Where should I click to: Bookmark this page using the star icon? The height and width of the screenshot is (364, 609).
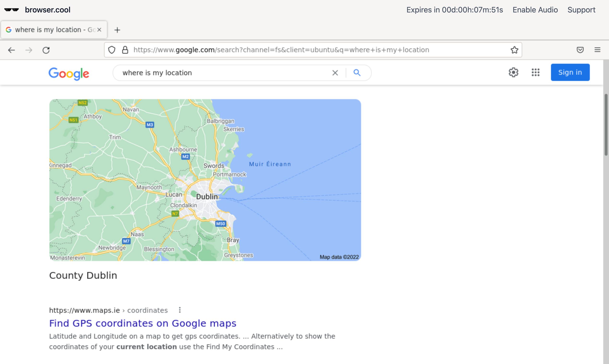515,50
